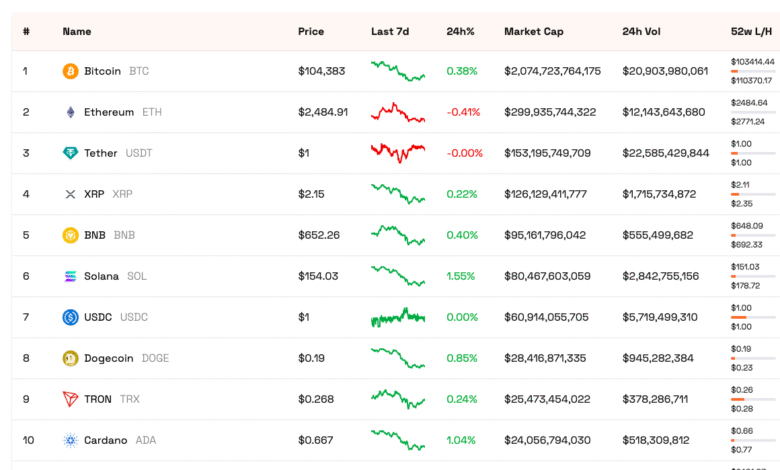Click the BNB coin logo
Viewport: 780px width, 470px height.
(70, 235)
